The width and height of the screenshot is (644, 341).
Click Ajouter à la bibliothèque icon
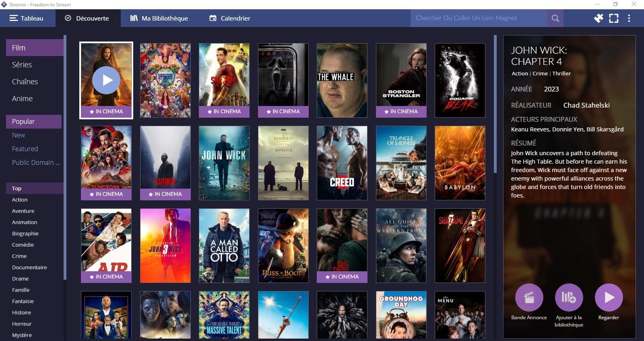click(x=569, y=297)
